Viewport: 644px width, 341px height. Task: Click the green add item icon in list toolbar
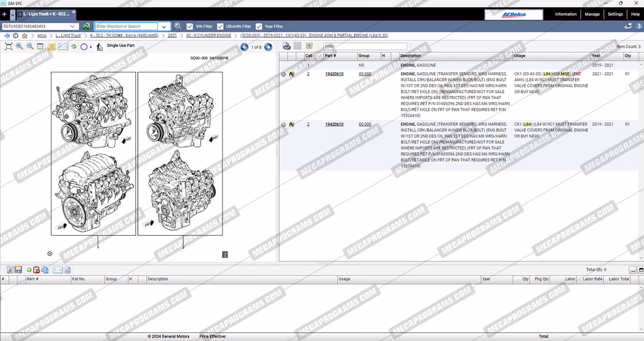click(29, 270)
